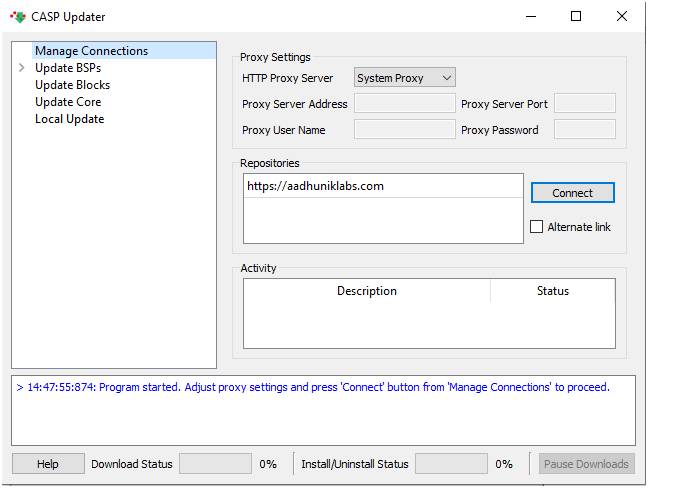Open the HTTP Proxy Server dropdown

pyautogui.click(x=405, y=78)
